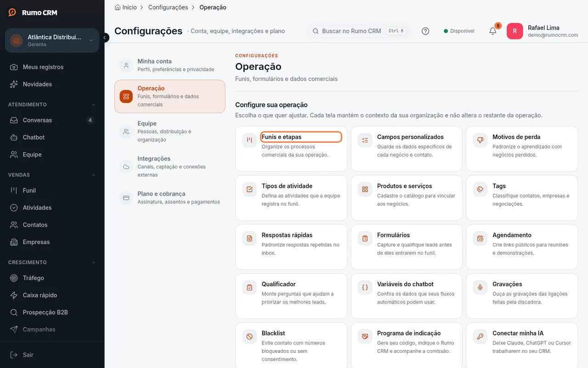588x368 pixels.
Task: Click the Configurações breadcrumb link
Action: 168,7
